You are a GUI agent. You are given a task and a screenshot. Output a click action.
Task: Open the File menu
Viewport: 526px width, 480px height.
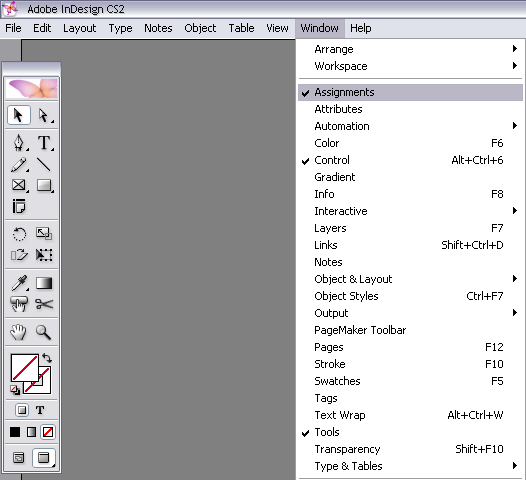pos(13,28)
